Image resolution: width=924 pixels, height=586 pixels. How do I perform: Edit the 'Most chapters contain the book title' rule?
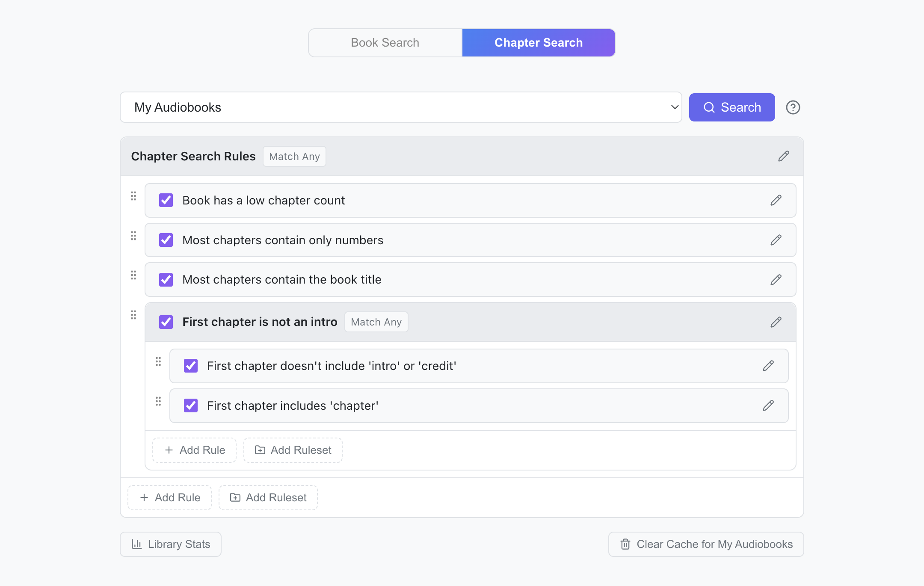[776, 280]
